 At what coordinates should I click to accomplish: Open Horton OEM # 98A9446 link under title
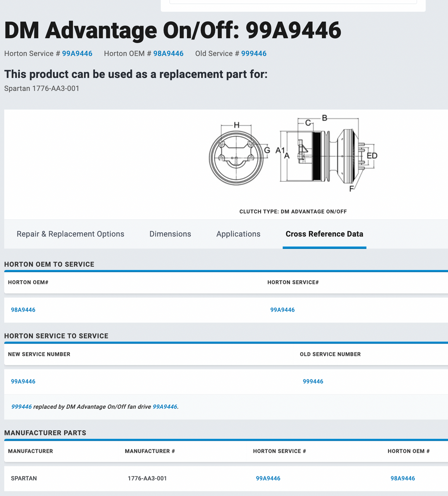[168, 53]
